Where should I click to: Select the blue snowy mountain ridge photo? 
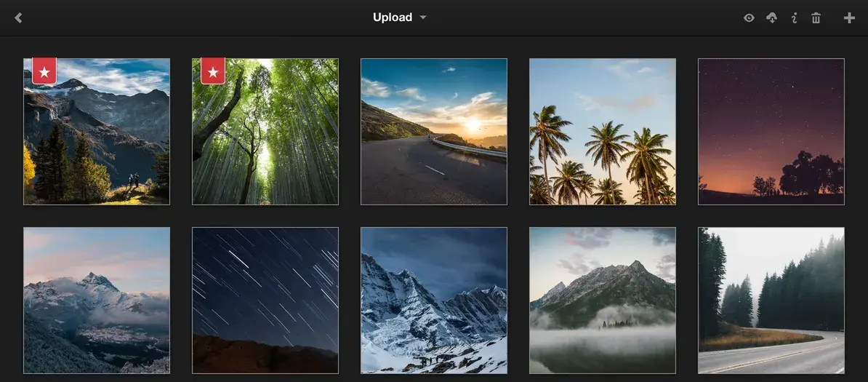pyautogui.click(x=434, y=301)
